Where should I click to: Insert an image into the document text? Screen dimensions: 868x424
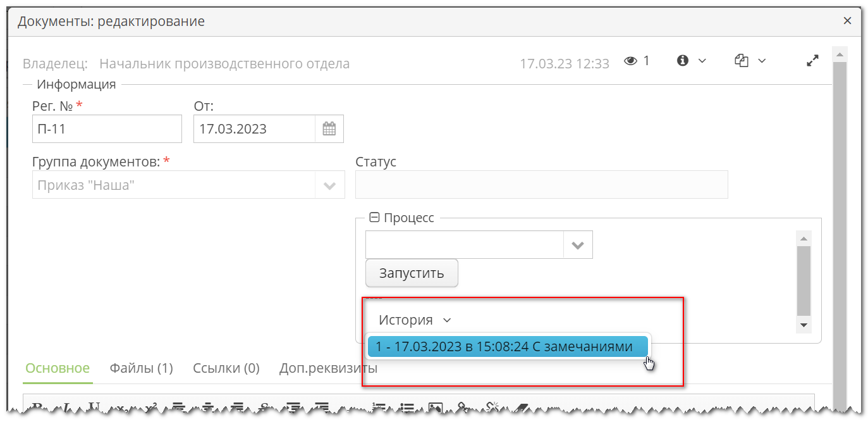(436, 408)
